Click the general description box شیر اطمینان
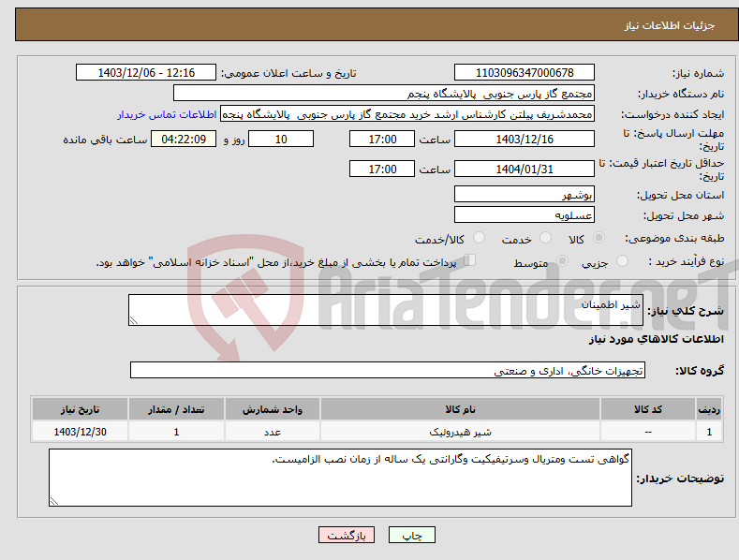The image size is (739, 560). point(386,310)
